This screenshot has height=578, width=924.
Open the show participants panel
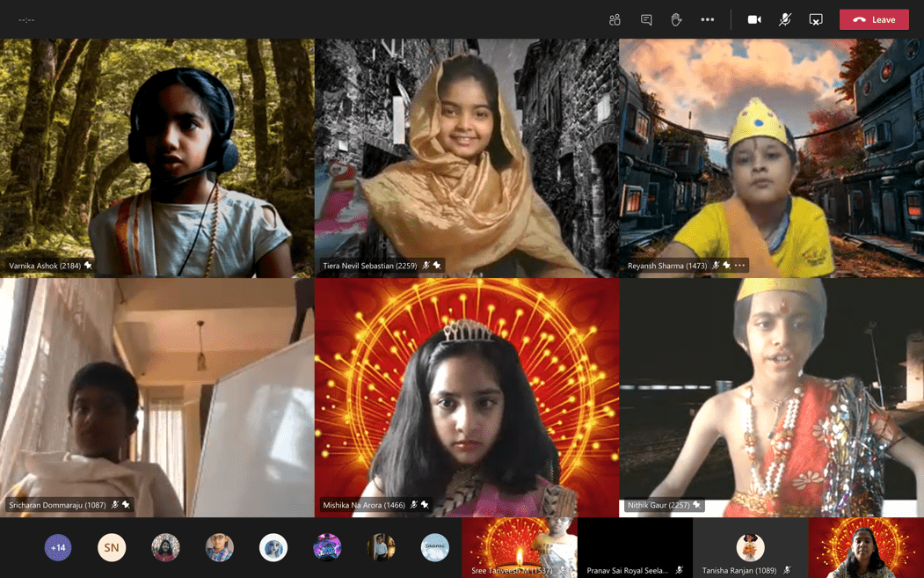[x=615, y=19]
